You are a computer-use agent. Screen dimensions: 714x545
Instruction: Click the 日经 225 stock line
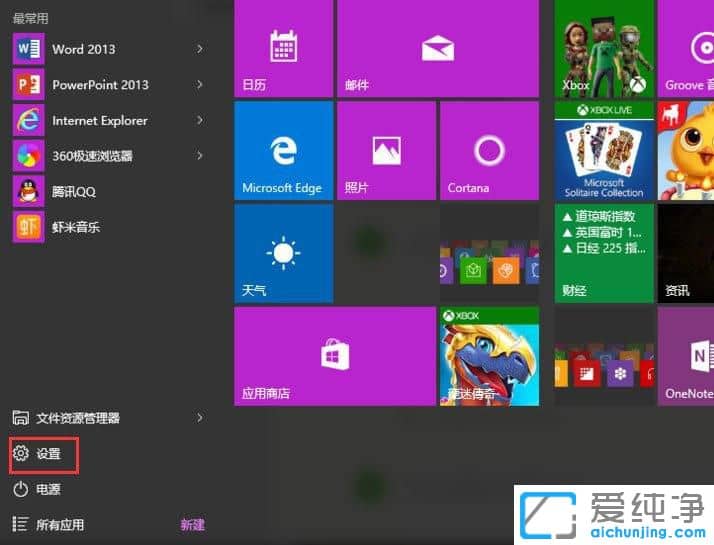coord(604,249)
